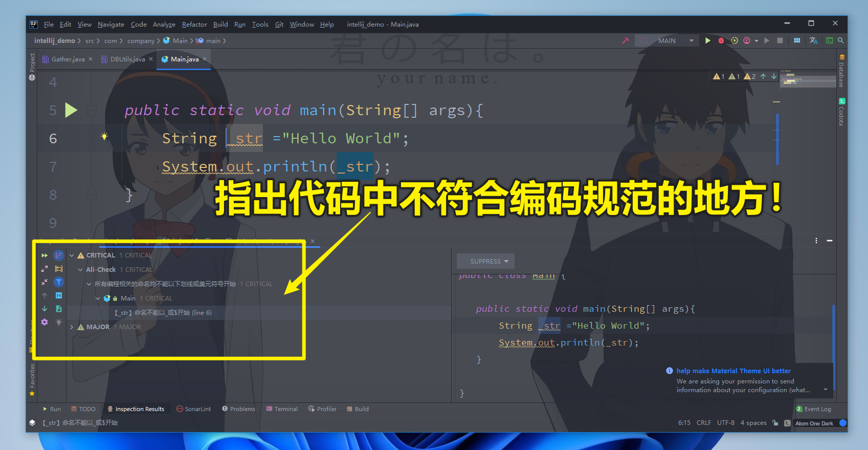This screenshot has width=868, height=450.
Task: Open the Build tool window
Action: click(358, 409)
